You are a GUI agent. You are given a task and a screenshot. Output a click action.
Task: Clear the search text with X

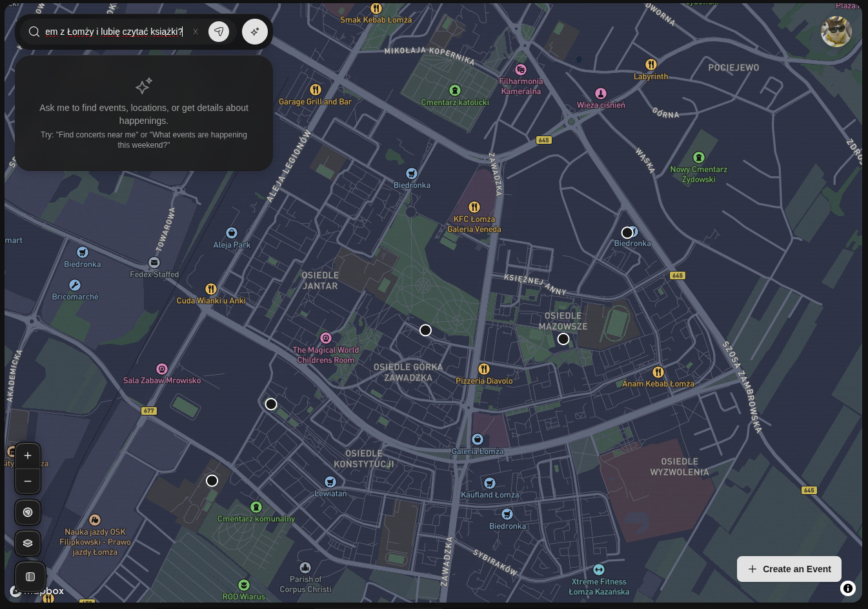pyautogui.click(x=196, y=32)
